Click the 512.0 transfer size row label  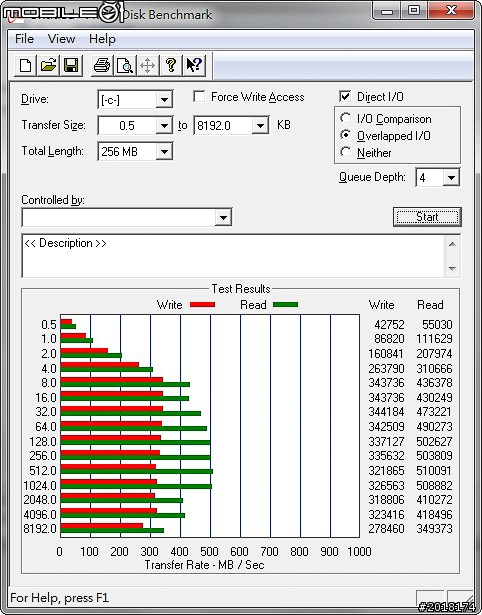pos(43,470)
